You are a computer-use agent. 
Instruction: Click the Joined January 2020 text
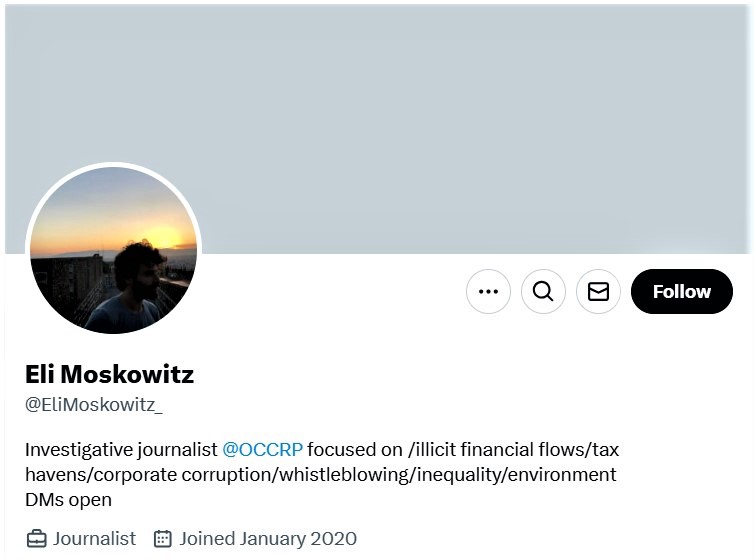click(x=267, y=539)
